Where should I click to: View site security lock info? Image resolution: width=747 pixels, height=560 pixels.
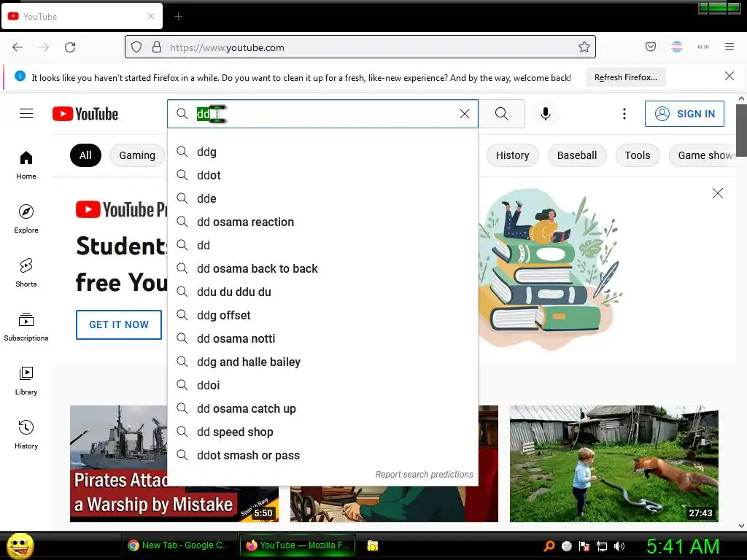coord(157,47)
